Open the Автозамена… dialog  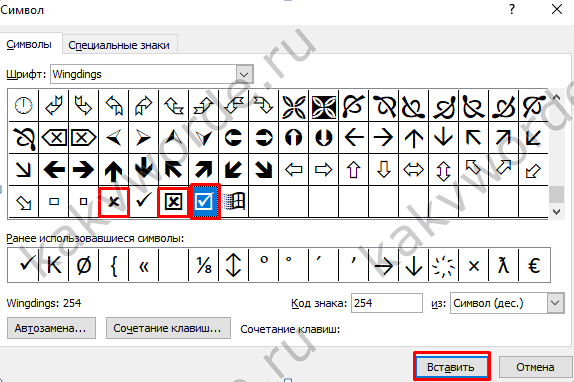pyautogui.click(x=51, y=328)
